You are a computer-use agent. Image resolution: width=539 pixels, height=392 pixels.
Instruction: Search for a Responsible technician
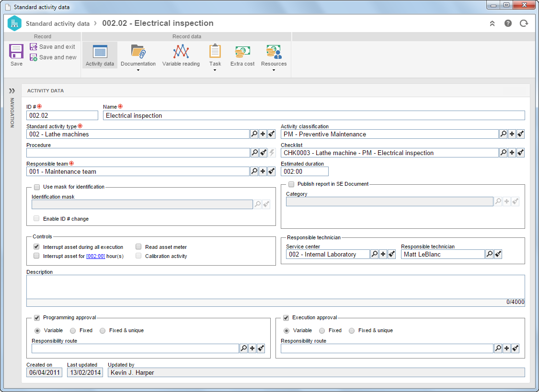(489, 254)
